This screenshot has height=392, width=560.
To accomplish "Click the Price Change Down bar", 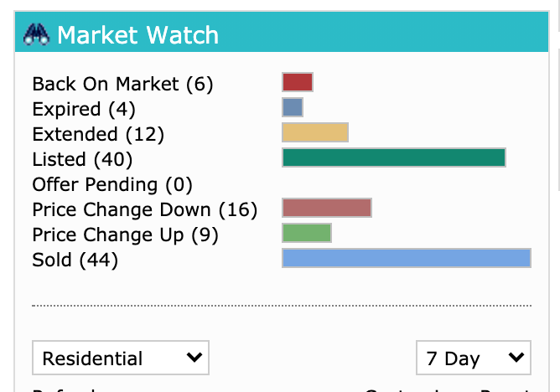I will (x=327, y=208).
